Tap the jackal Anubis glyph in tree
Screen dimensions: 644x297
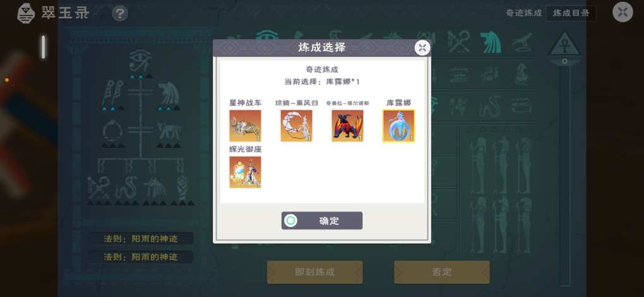click(155, 187)
